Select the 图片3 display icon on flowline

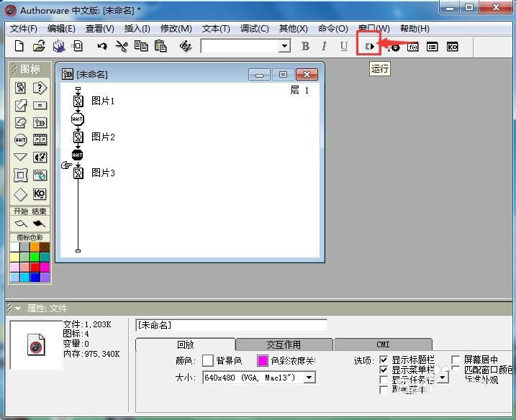[78, 173]
